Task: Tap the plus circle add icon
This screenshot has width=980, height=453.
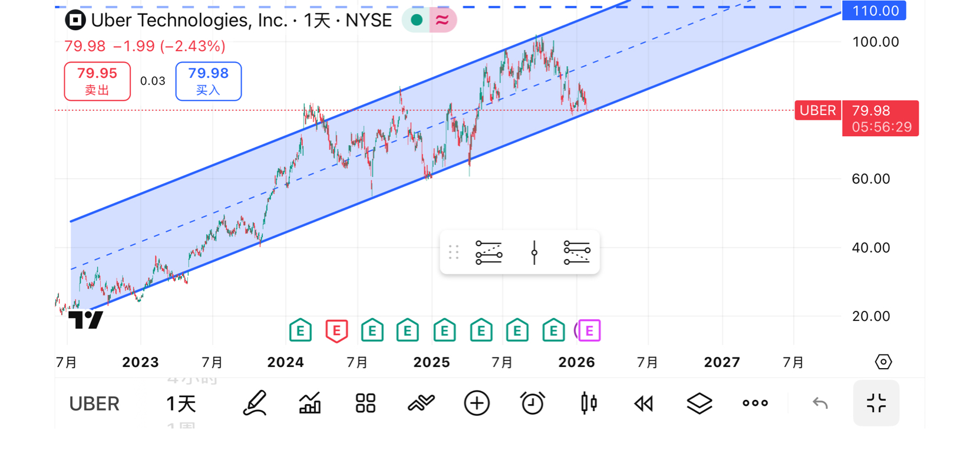Action: (x=477, y=403)
